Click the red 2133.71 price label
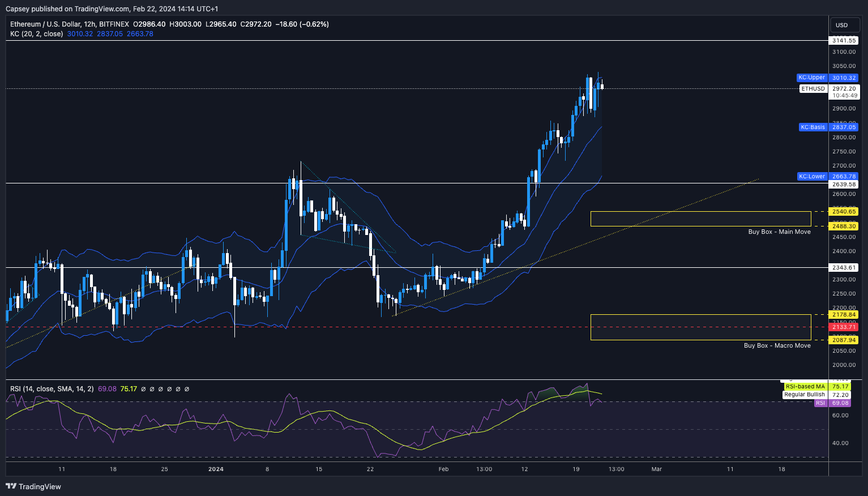 coord(844,327)
